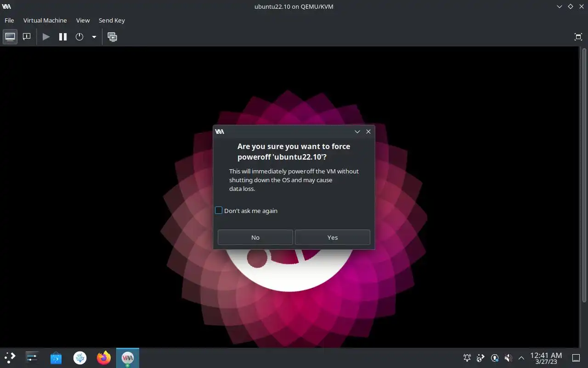This screenshot has width=588, height=368.
Task: Click the main window maximize diamond
Action: (x=571, y=6)
